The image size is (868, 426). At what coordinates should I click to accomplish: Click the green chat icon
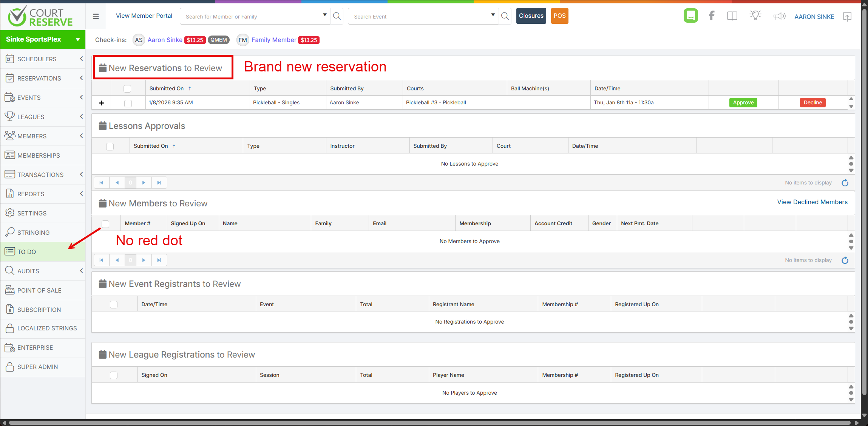coord(690,16)
